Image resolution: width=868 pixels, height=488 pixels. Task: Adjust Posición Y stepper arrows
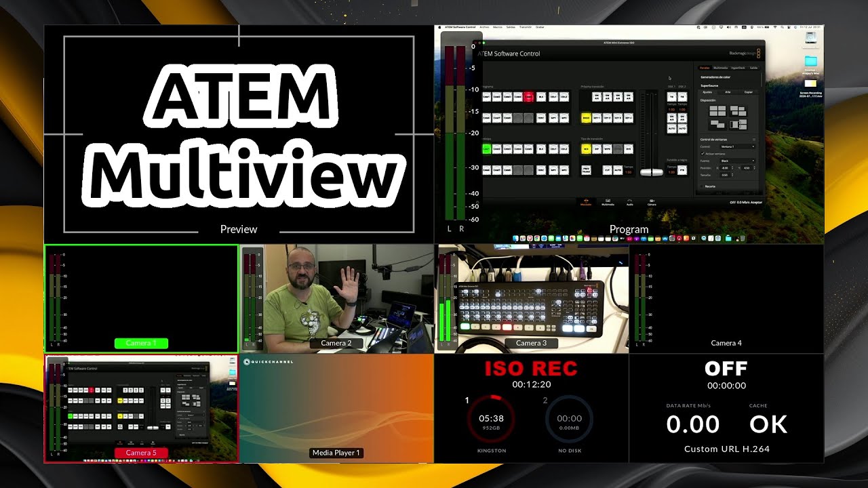(x=754, y=168)
